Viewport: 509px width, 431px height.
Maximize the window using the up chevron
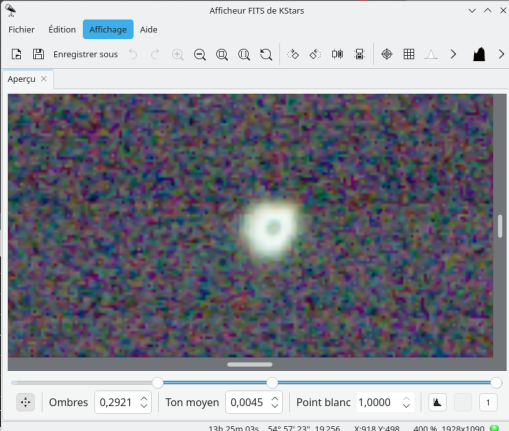(488, 11)
